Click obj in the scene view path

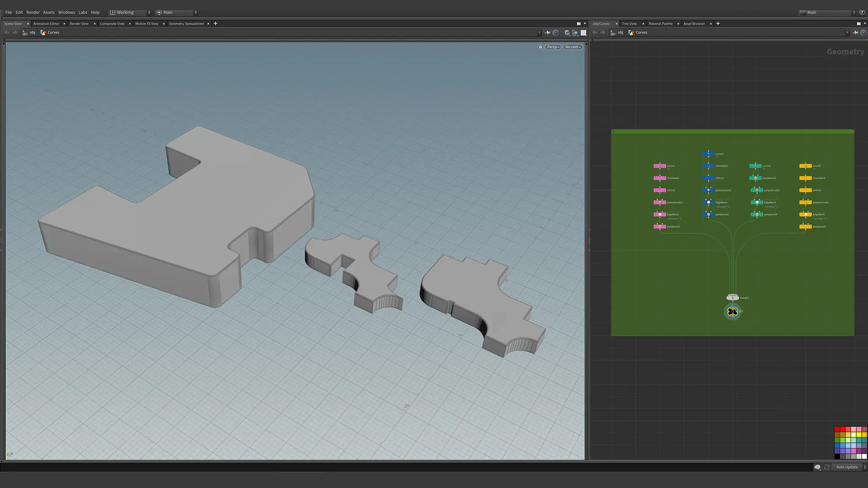click(29, 33)
